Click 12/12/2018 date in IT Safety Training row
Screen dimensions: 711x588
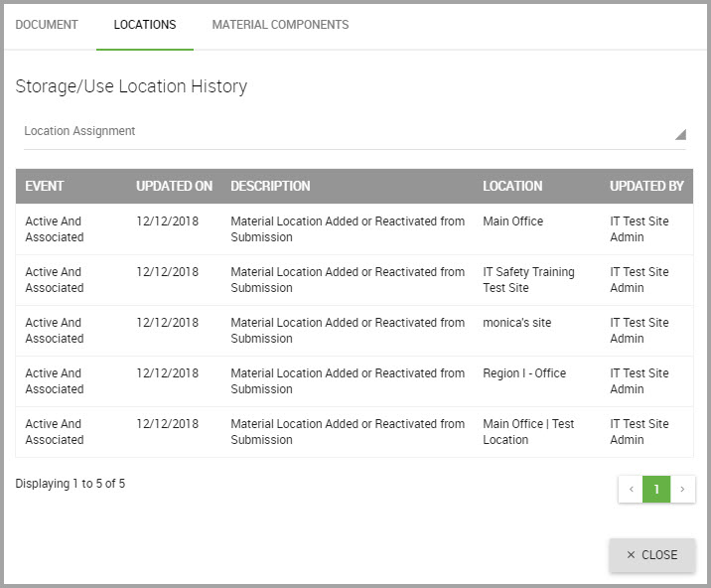(167, 272)
